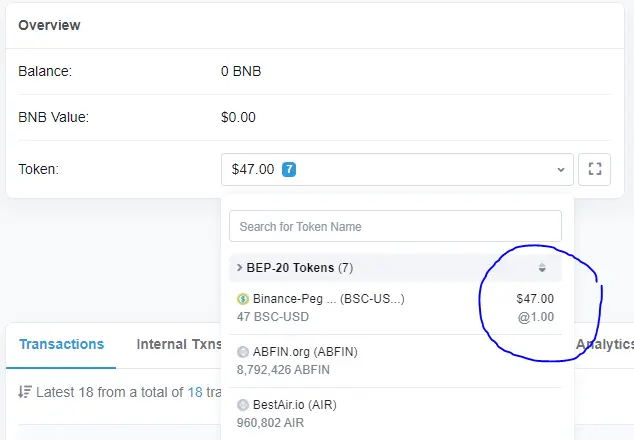
Task: Click the BestAir.io grey token icon
Action: pos(243,405)
